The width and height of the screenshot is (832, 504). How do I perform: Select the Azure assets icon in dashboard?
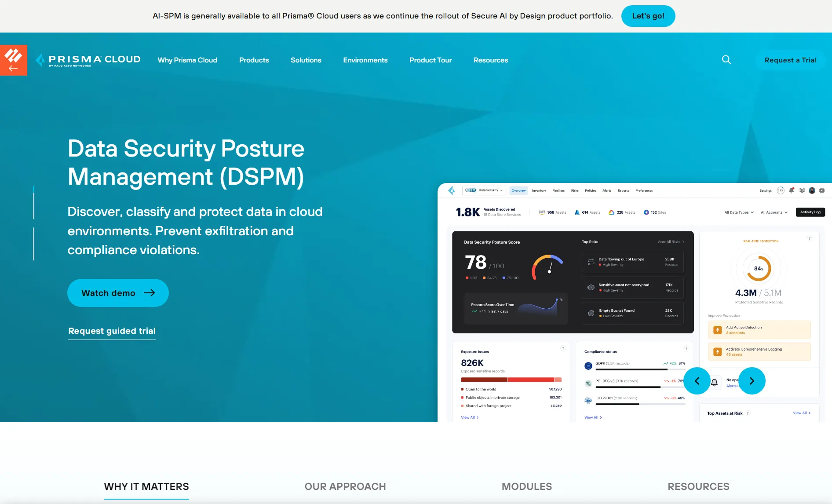pos(577,212)
